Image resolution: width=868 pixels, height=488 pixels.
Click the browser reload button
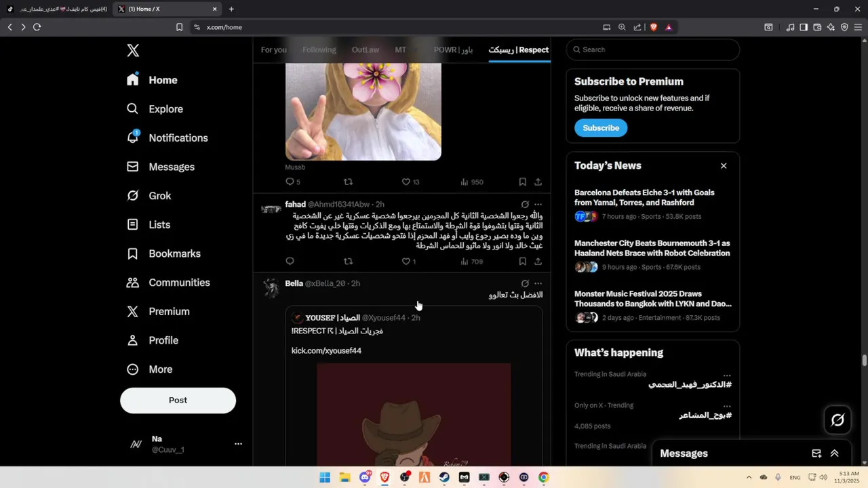[x=37, y=27]
